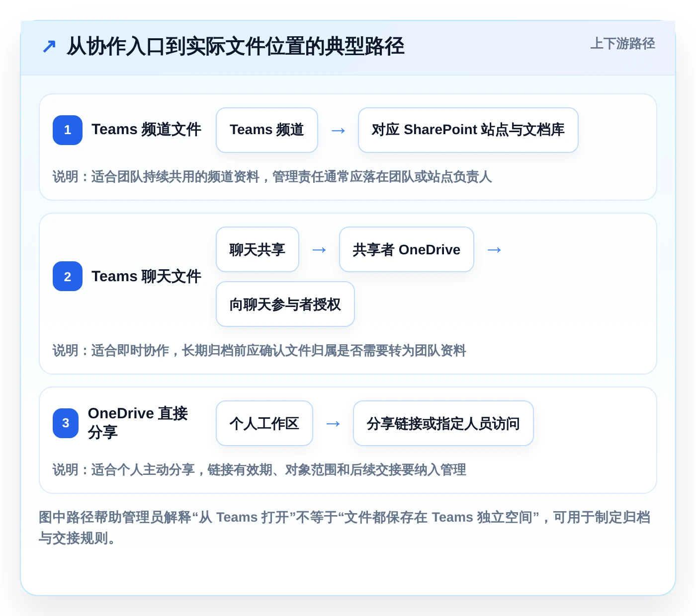
Task: Select the 向聊天参与者授权 chip
Action: (x=285, y=304)
